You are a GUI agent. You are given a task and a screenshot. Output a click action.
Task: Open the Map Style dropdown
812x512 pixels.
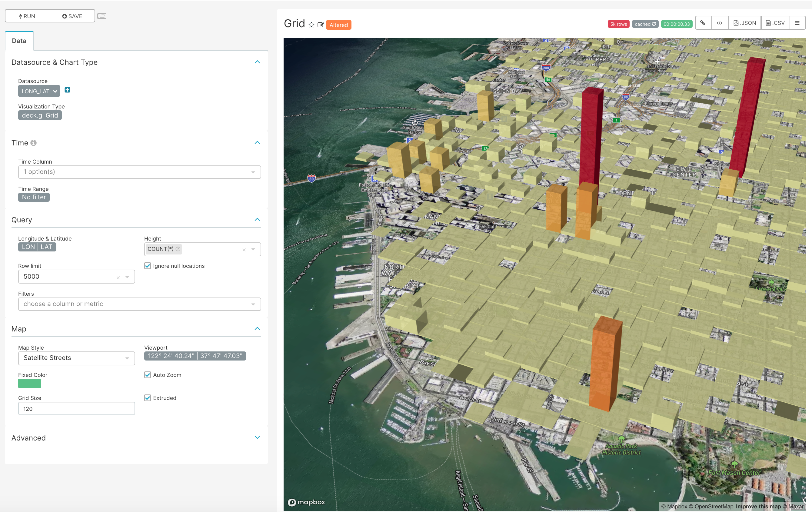click(x=77, y=358)
